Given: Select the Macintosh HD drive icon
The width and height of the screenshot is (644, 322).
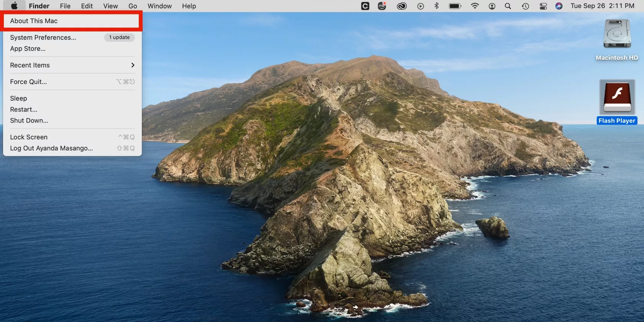Looking at the screenshot, I should click(617, 34).
